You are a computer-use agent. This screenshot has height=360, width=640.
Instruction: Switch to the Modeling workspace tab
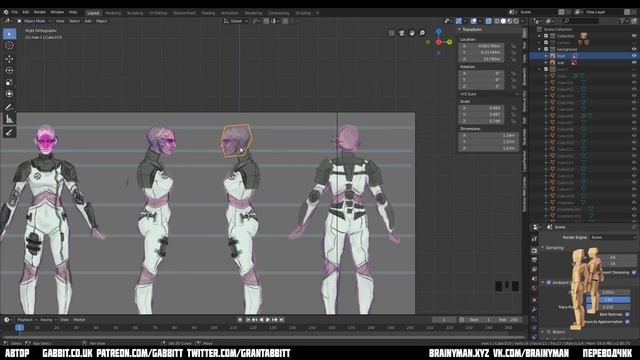[113, 13]
